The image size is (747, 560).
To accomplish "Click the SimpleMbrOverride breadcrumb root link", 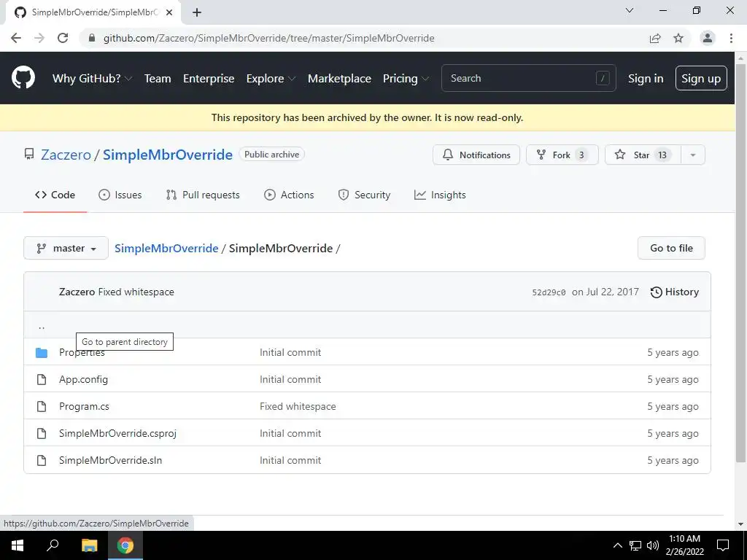I will (x=166, y=248).
